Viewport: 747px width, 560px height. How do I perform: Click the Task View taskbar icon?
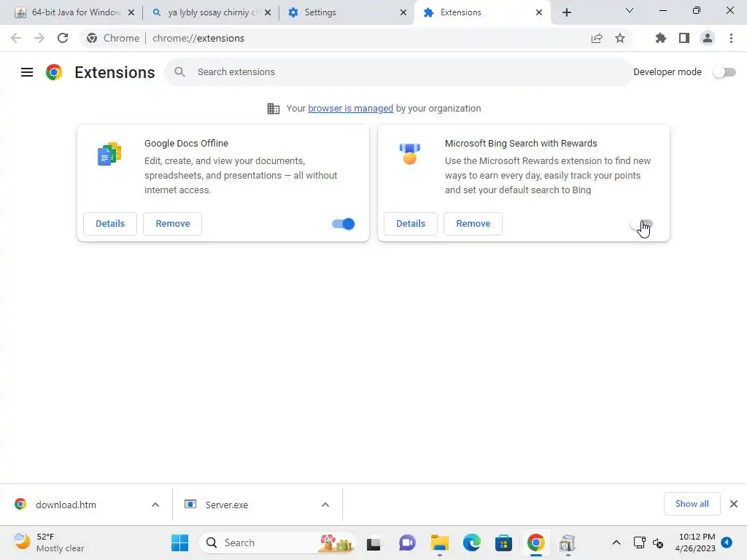pyautogui.click(x=375, y=542)
